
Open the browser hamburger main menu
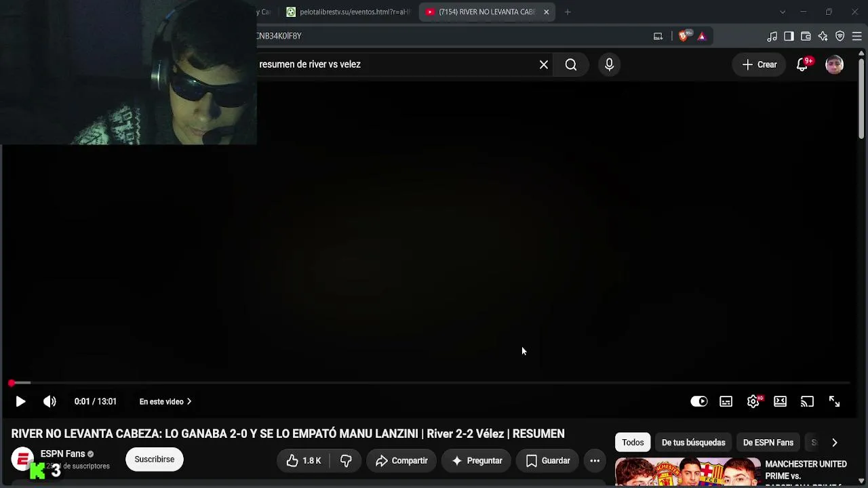point(856,36)
